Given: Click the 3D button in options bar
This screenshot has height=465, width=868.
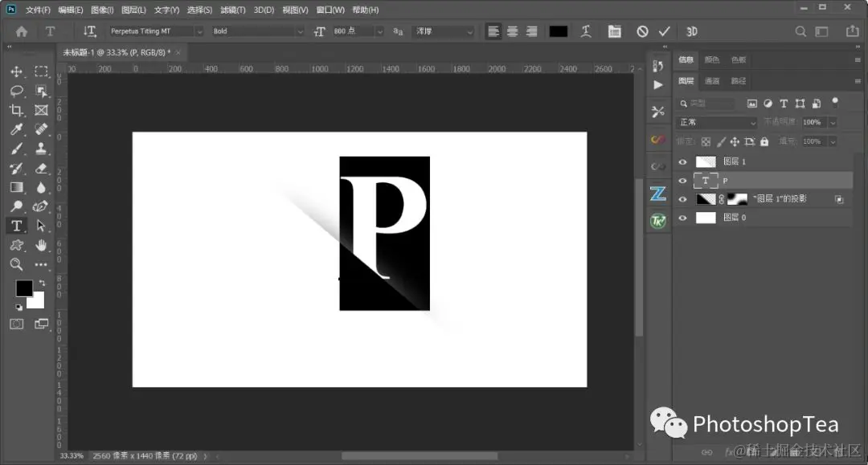Looking at the screenshot, I should tap(692, 31).
